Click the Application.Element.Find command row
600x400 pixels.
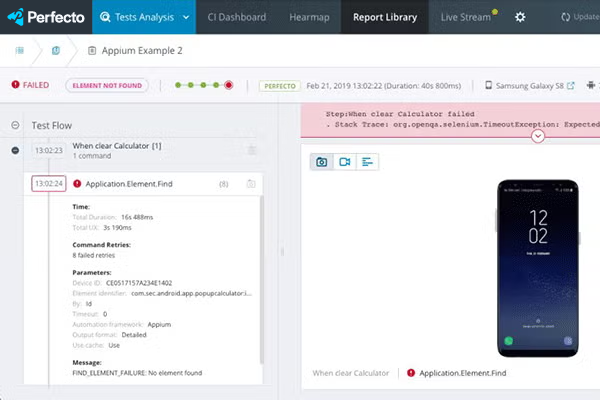click(143, 184)
